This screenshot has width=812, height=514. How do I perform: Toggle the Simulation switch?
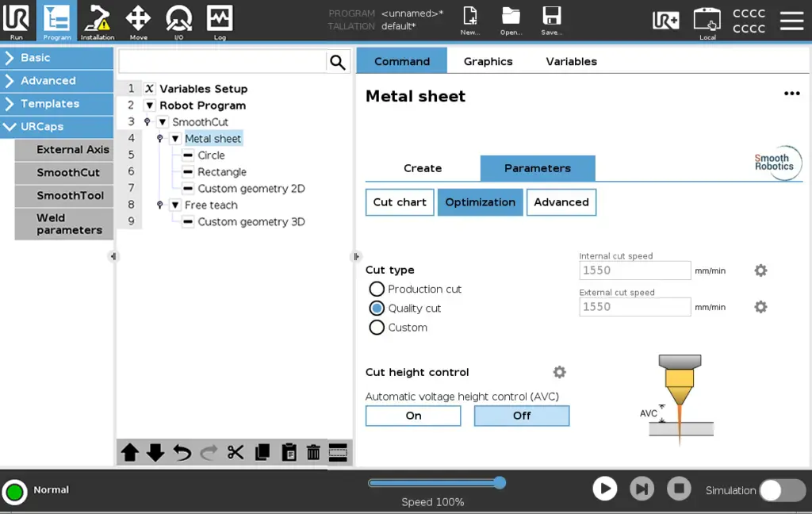pyautogui.click(x=783, y=490)
